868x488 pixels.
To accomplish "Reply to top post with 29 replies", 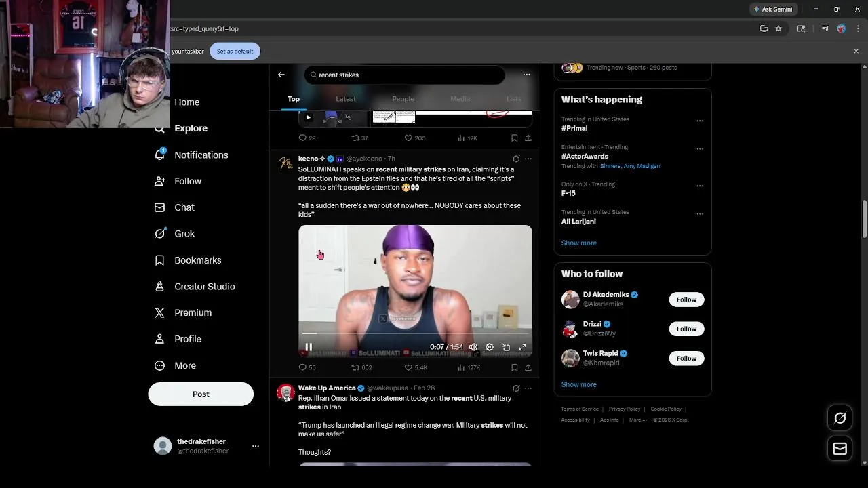I will (x=307, y=138).
